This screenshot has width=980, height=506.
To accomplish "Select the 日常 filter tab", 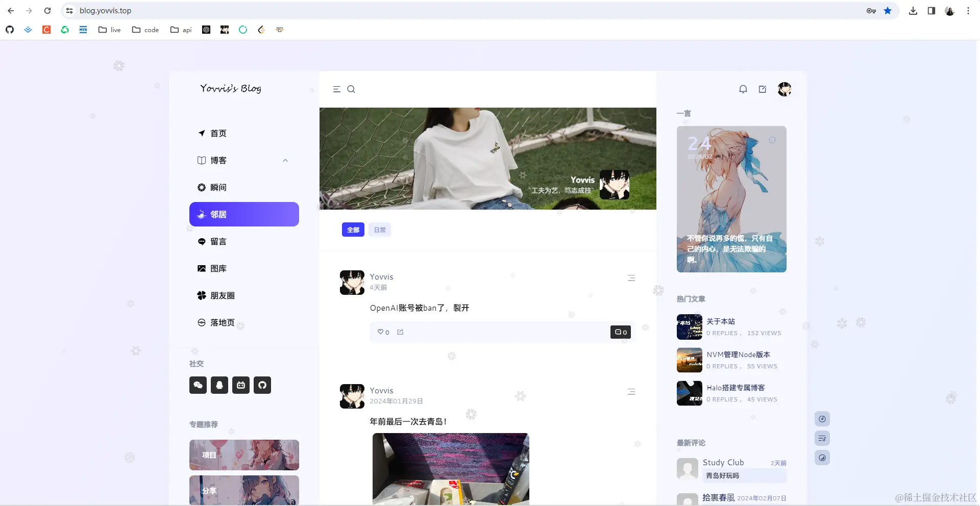I will pyautogui.click(x=380, y=230).
